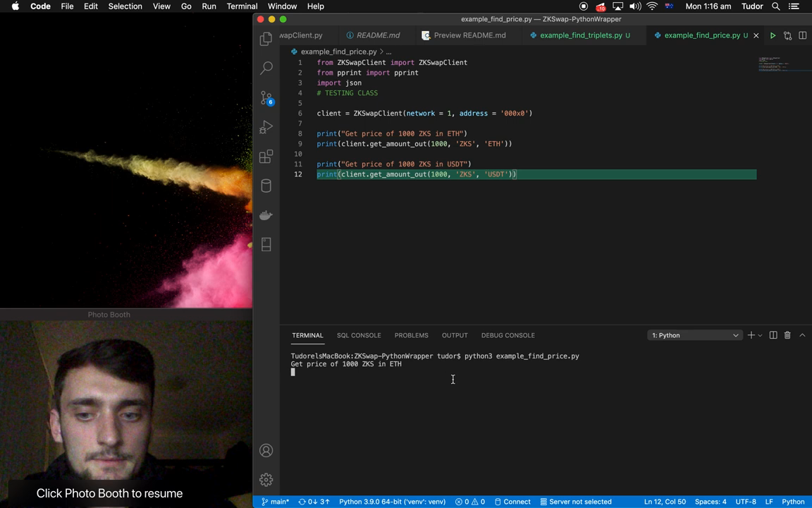Image resolution: width=812 pixels, height=508 pixels.
Task: Open the Docker whale view
Action: [266, 214]
